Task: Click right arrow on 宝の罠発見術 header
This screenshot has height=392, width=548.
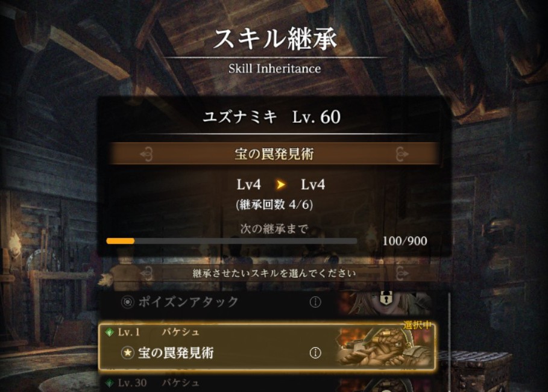Action: [x=402, y=154]
